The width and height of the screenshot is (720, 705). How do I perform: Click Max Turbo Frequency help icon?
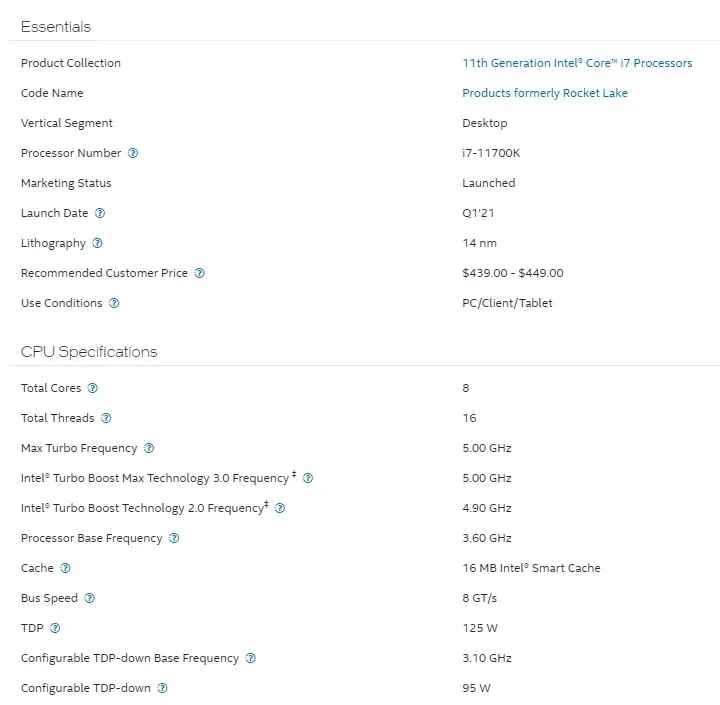point(149,448)
